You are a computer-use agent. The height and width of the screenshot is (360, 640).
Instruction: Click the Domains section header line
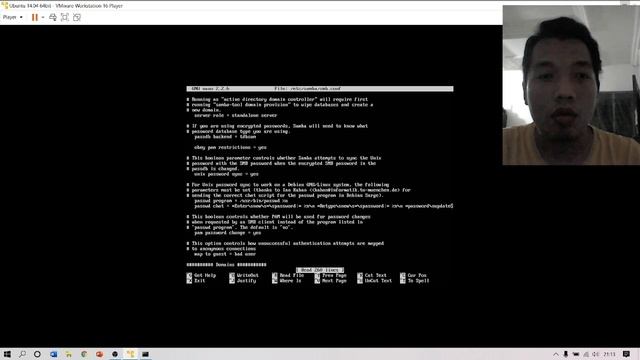[227, 264]
